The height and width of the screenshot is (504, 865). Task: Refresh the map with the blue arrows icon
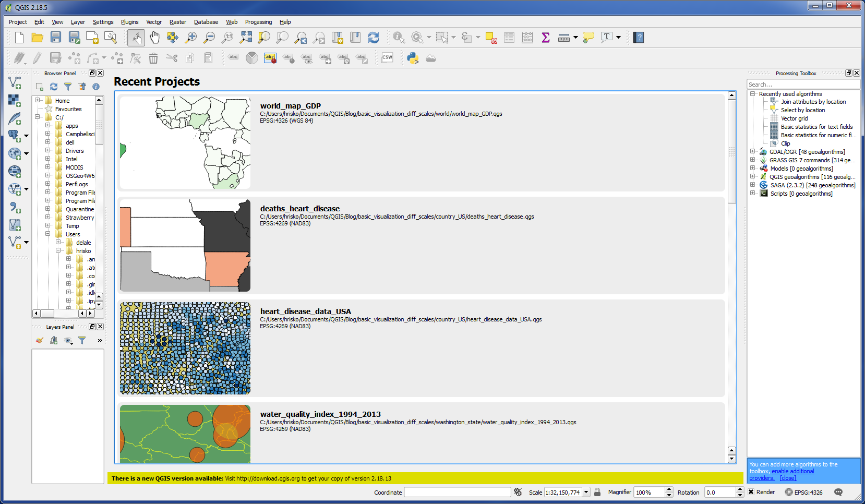coord(374,38)
